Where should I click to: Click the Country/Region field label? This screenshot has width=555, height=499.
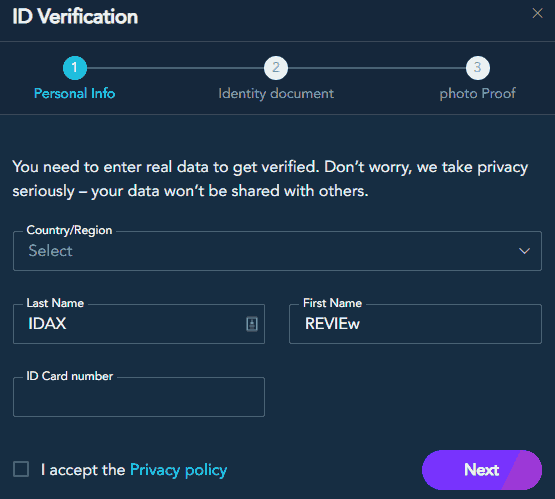(x=69, y=230)
